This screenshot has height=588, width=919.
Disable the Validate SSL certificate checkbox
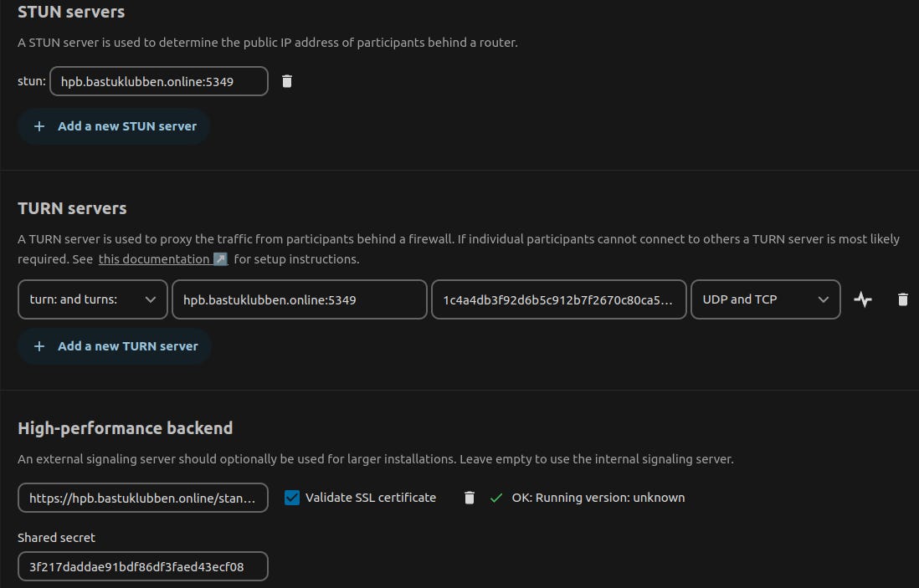point(292,497)
